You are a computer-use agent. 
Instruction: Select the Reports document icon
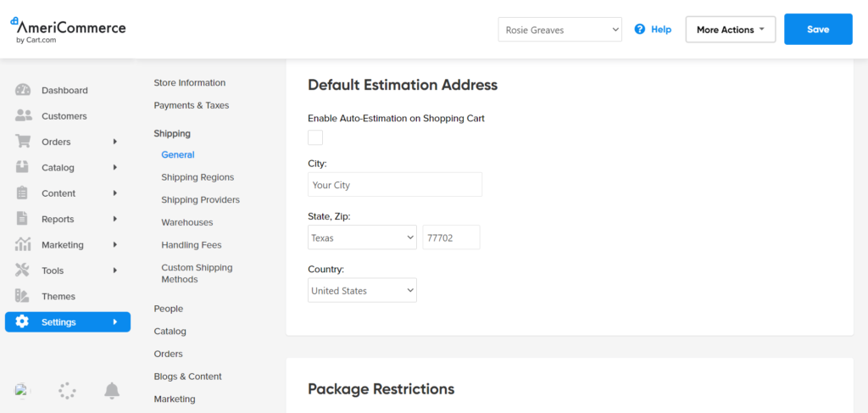click(x=22, y=219)
